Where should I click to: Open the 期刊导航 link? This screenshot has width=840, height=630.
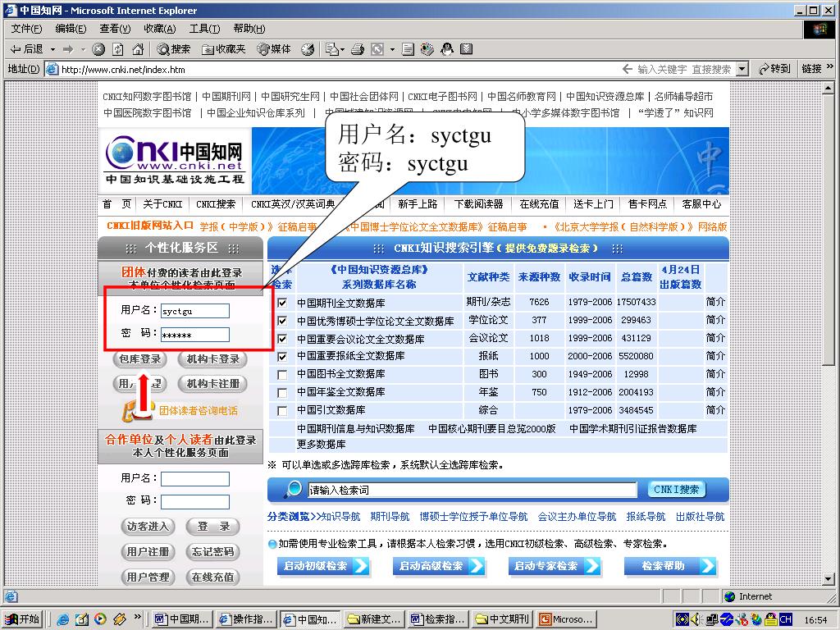click(390, 517)
